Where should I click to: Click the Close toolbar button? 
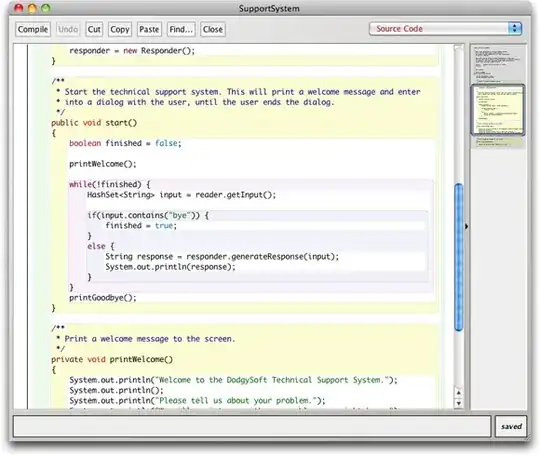[212, 29]
